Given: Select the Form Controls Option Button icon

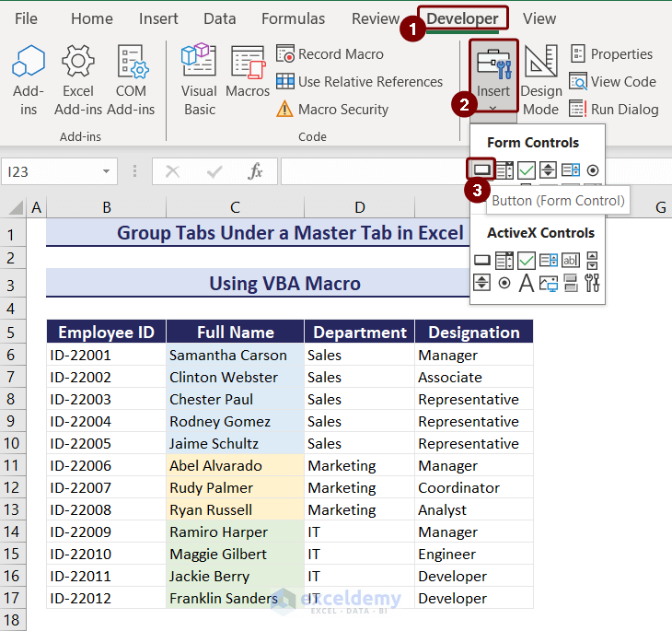Looking at the screenshot, I should (592, 169).
